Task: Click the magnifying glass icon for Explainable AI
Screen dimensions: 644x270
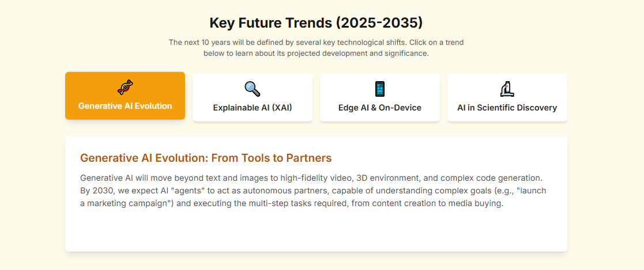Action: click(x=252, y=89)
